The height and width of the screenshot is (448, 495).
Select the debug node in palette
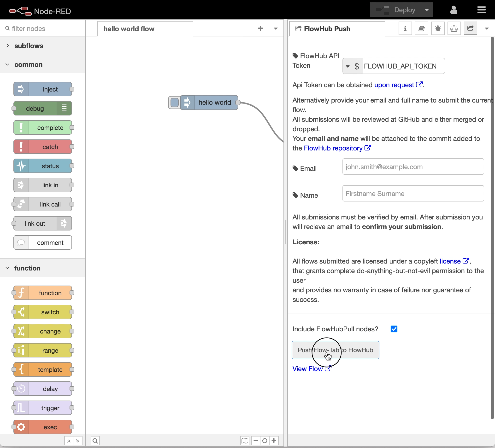click(43, 108)
